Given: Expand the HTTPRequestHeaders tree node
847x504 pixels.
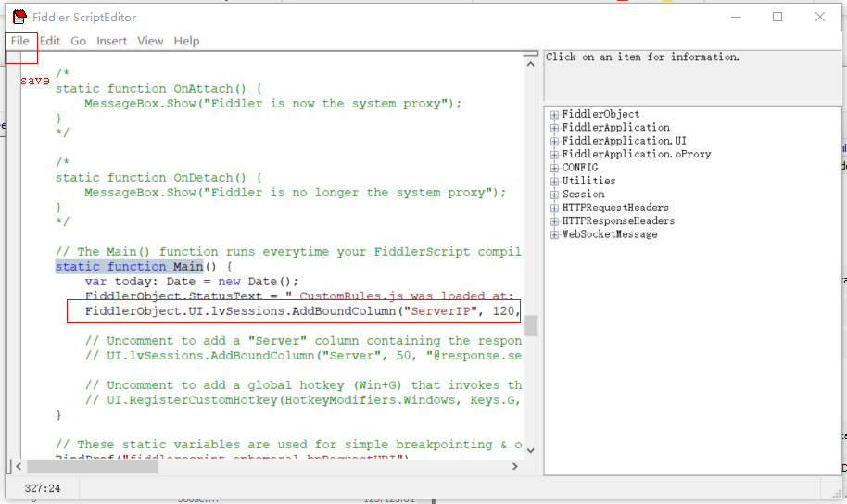Looking at the screenshot, I should 554,208.
